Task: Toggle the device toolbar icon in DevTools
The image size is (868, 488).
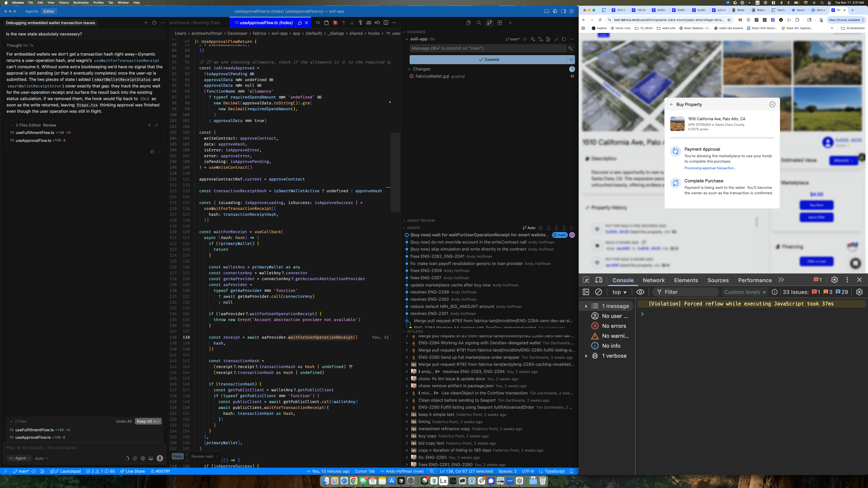Action: [x=599, y=280]
